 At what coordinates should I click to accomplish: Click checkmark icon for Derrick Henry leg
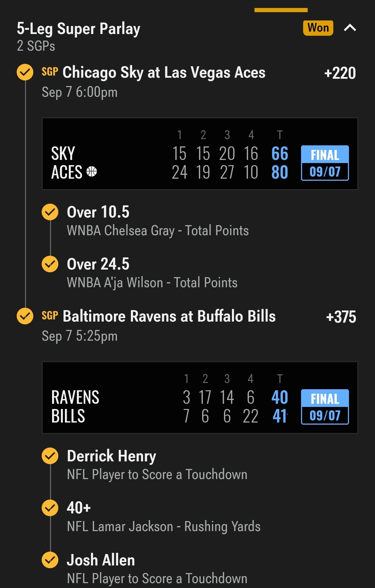50,456
